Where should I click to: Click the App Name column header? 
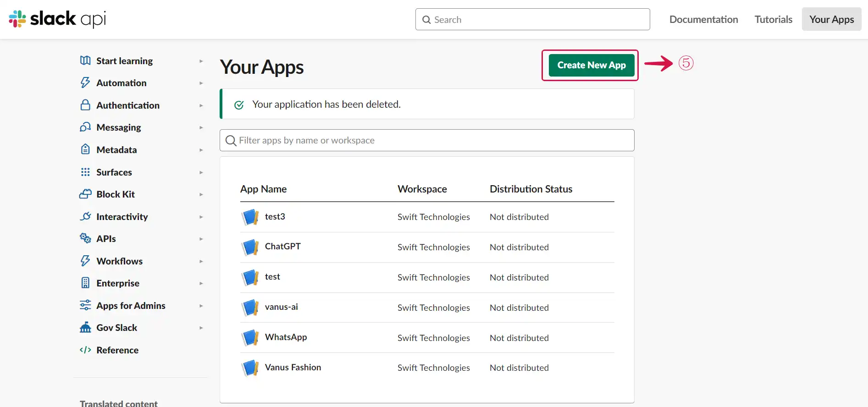tap(263, 189)
